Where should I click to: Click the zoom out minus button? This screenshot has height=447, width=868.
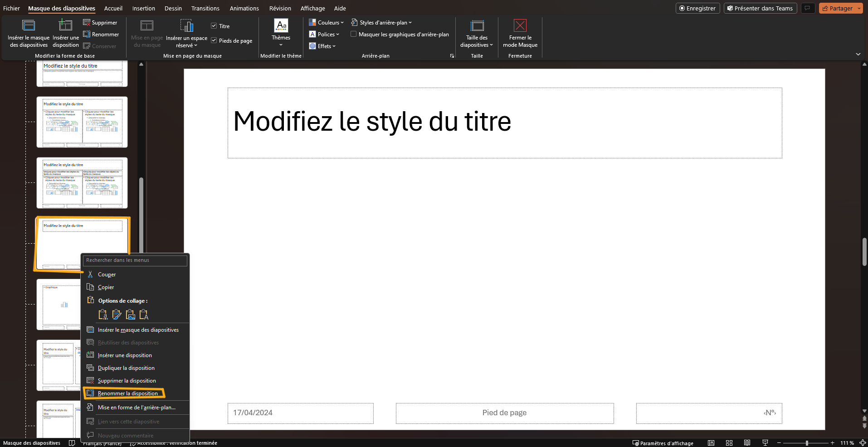tap(779, 443)
